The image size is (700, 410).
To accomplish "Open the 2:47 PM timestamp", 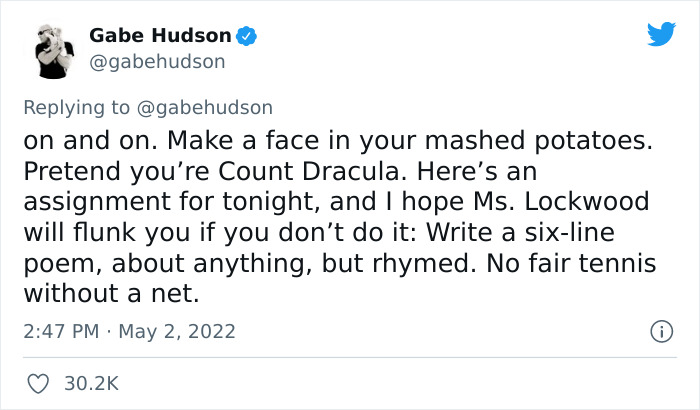I will coord(60,331).
